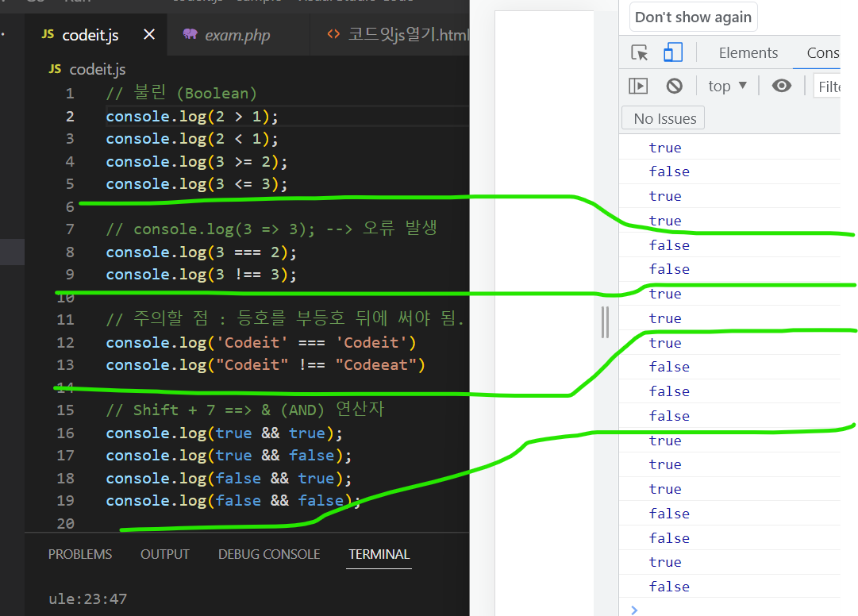Viewport: 858px width, 616px height.
Task: Click the code console.log(3 <= 3);
Action: [196, 184]
